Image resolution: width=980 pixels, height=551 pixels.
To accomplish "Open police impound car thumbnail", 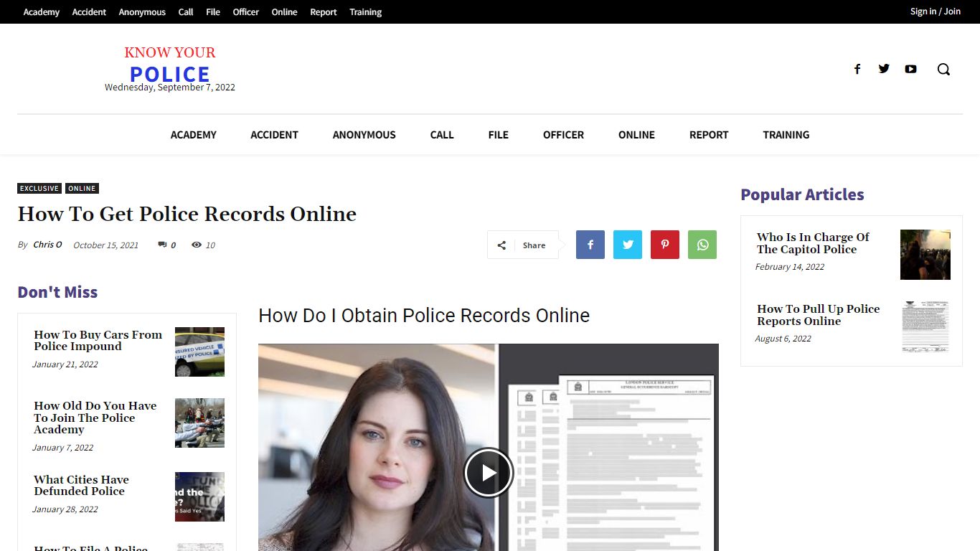I will tap(199, 352).
